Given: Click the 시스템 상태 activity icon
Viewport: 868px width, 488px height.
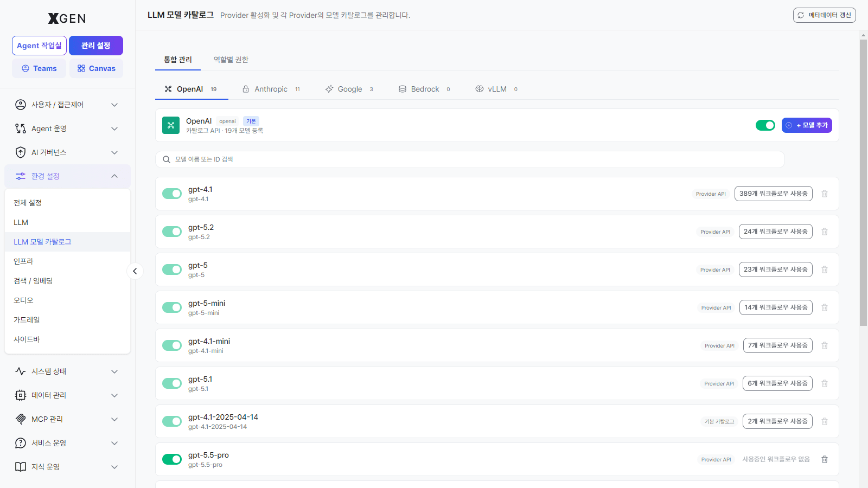Looking at the screenshot, I should click(x=21, y=371).
